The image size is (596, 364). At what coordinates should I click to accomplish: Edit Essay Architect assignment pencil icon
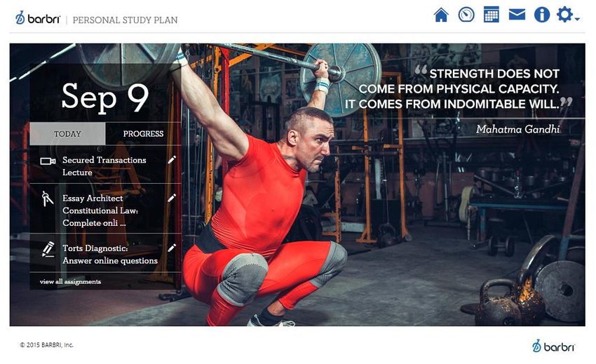coord(172,198)
